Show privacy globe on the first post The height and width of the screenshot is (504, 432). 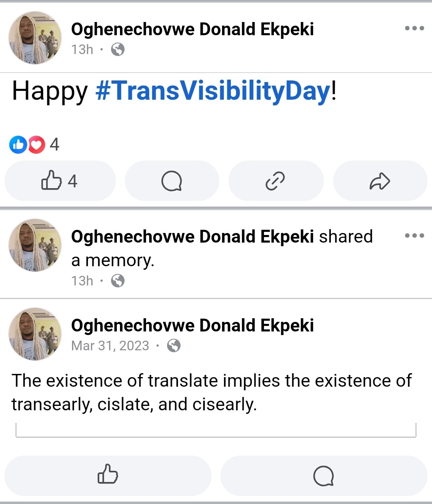coord(118,49)
